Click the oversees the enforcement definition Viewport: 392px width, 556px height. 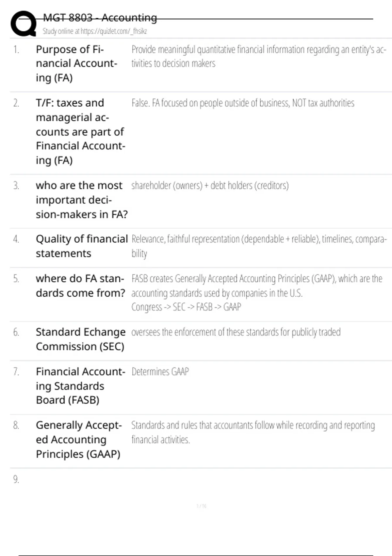click(236, 332)
